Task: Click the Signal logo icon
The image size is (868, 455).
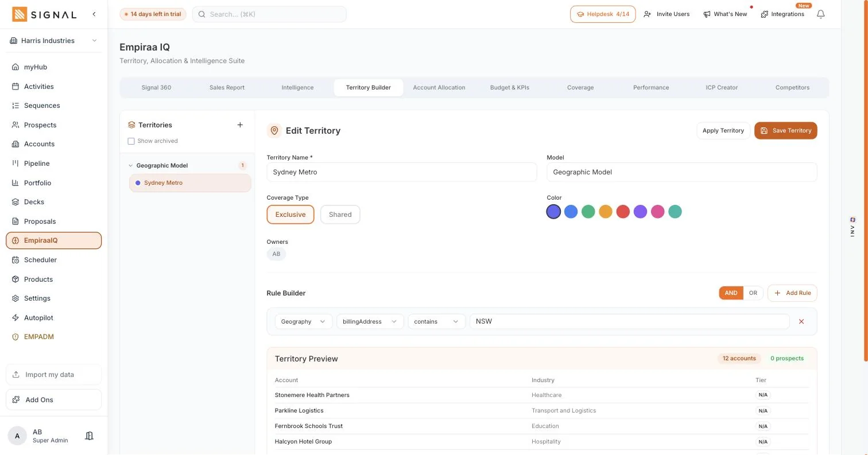Action: point(20,14)
